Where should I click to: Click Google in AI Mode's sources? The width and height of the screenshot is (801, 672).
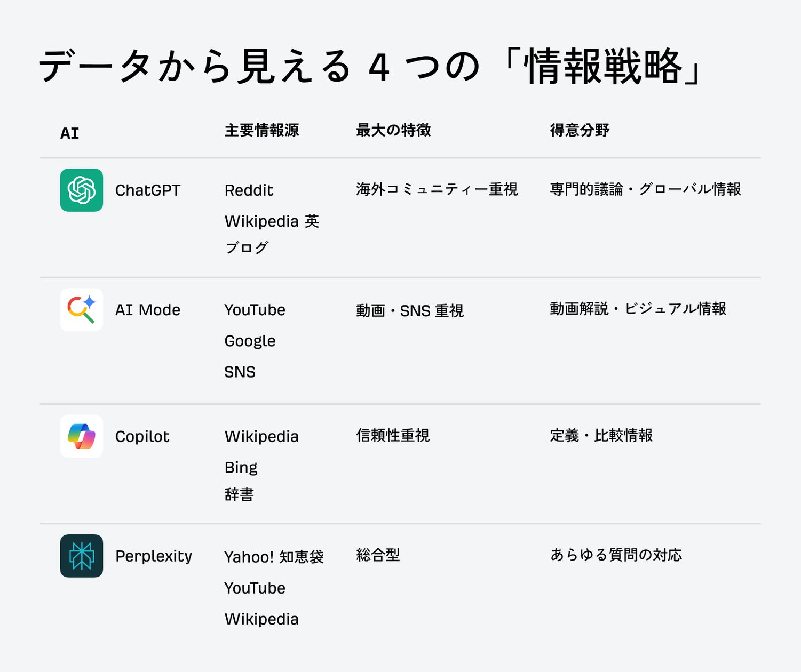coord(250,341)
